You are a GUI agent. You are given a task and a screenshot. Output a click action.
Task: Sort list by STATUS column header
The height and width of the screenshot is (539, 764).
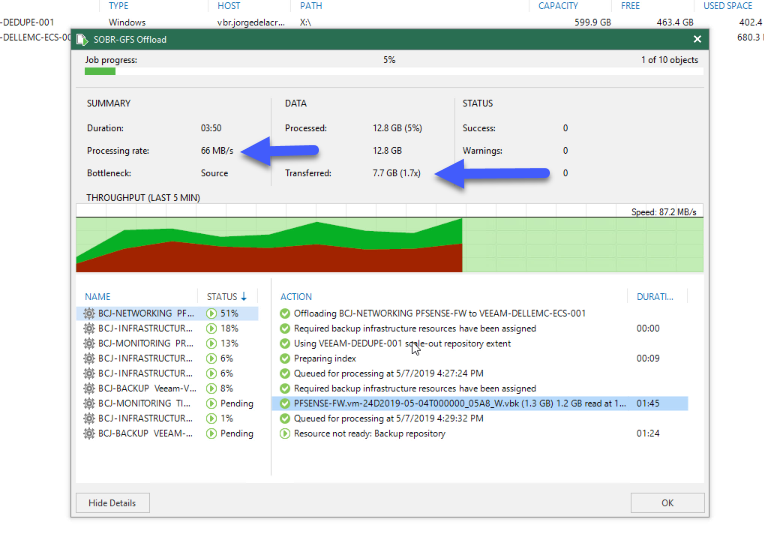[227, 296]
